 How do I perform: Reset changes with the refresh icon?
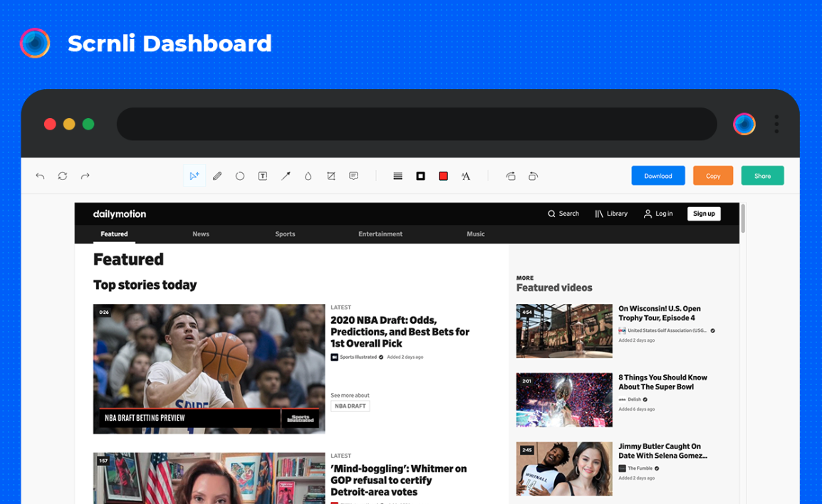tap(63, 176)
